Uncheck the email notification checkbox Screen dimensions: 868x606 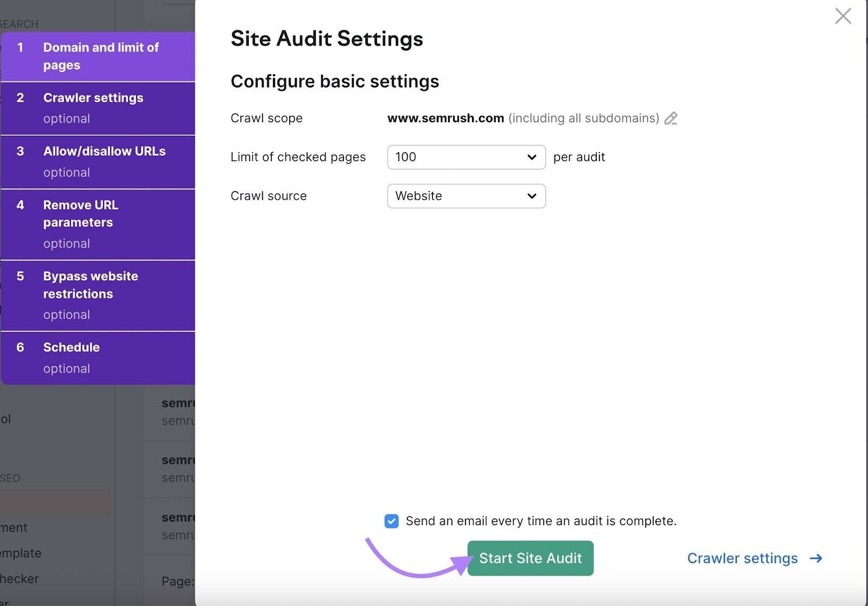pos(391,521)
